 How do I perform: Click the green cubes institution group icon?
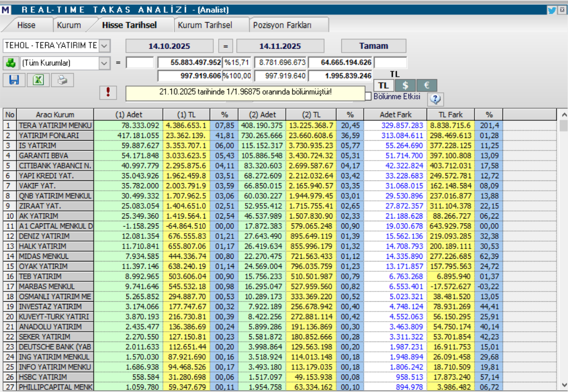pyautogui.click(x=11, y=63)
